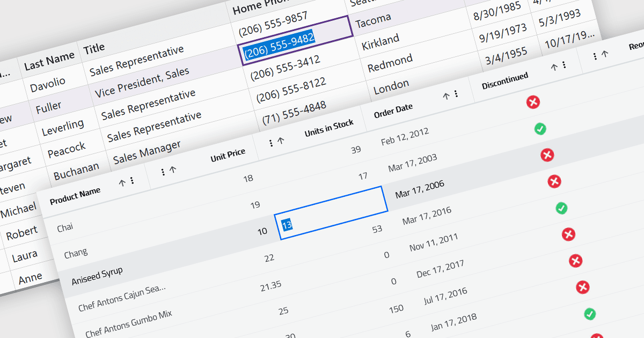This screenshot has width=644, height=338.
Task: Click the Unit Price column header label
Action: (x=228, y=156)
